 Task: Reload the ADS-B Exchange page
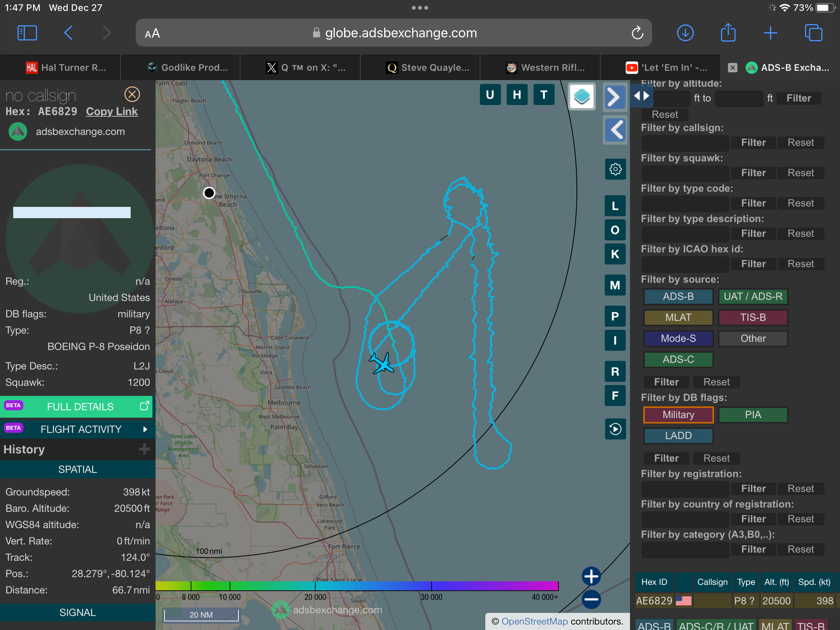tap(637, 33)
